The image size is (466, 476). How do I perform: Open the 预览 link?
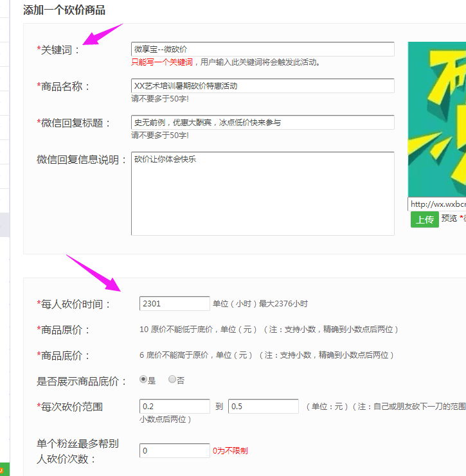(449, 218)
